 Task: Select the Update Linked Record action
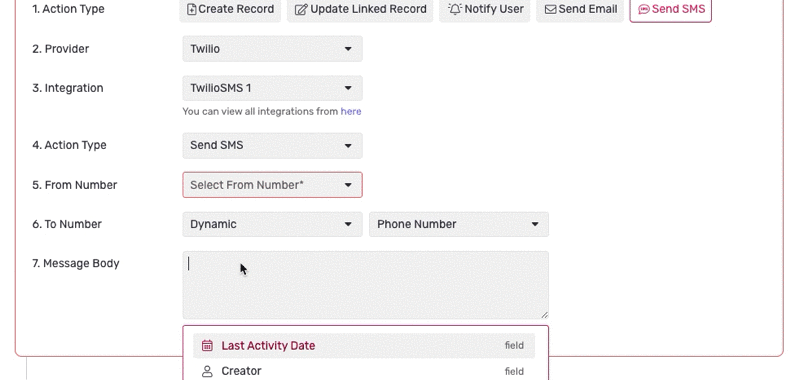tap(360, 9)
